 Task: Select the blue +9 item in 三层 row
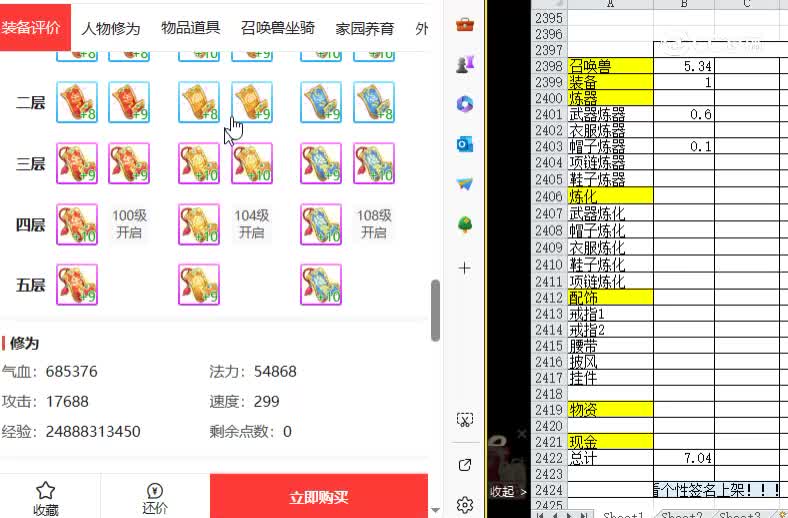pos(321,163)
